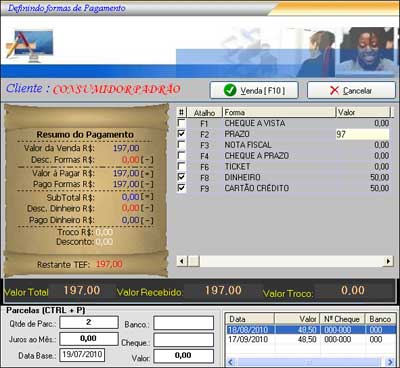Focus the Banco input field
Screen dimensions: 400x368
point(184,323)
